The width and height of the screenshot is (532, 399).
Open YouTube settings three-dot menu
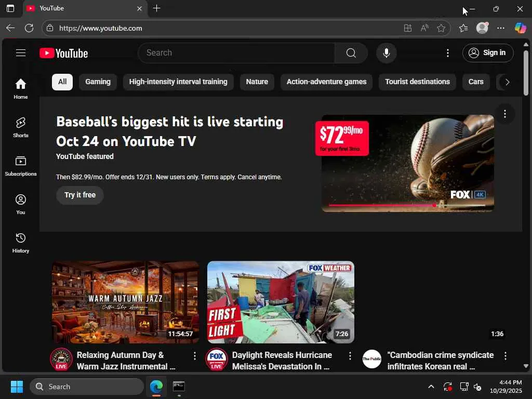pyautogui.click(x=448, y=53)
